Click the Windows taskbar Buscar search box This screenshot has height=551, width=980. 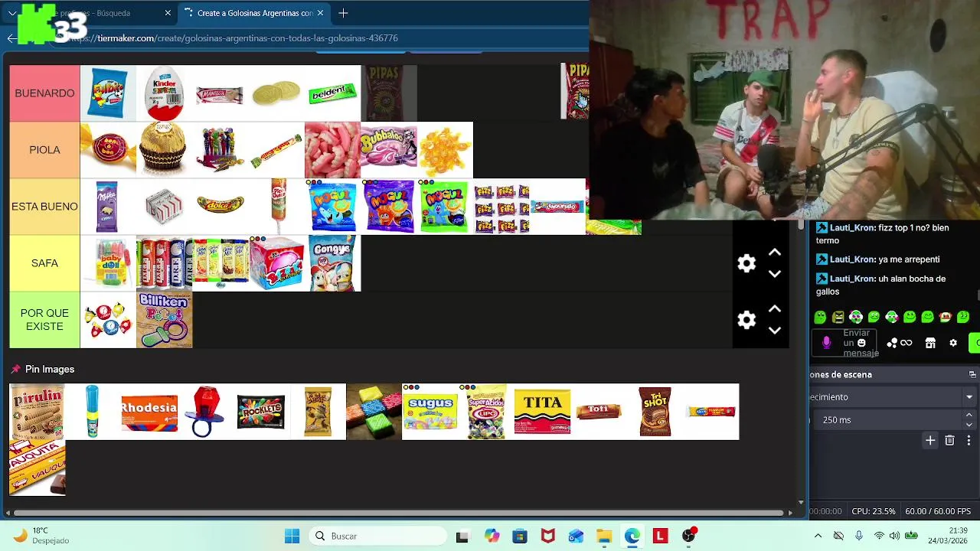point(378,536)
